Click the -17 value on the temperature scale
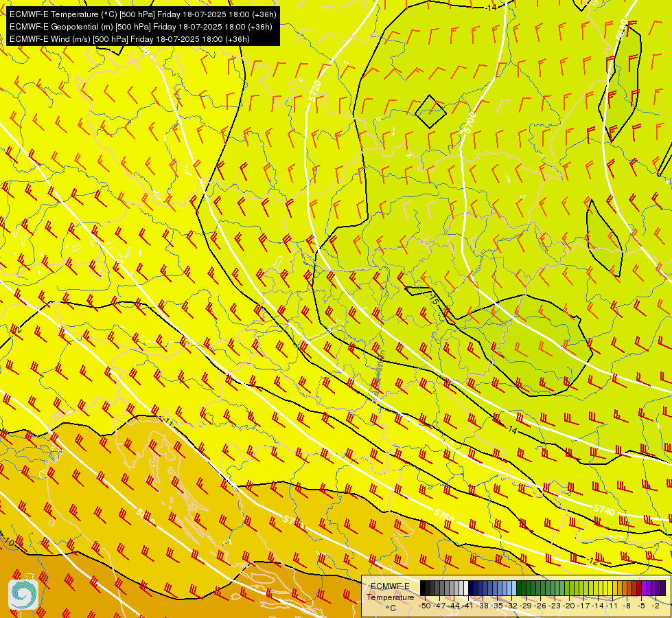The image size is (672, 618). (x=583, y=606)
